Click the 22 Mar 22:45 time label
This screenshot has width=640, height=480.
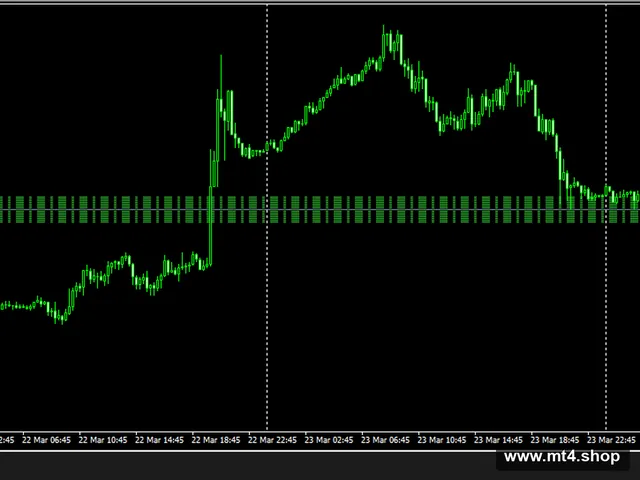[x=272, y=440]
